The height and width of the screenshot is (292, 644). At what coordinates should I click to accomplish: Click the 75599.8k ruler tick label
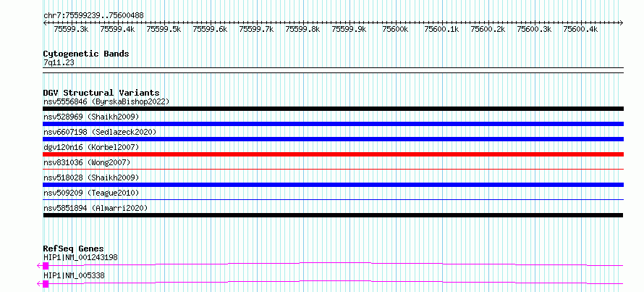pyautogui.click(x=302, y=29)
